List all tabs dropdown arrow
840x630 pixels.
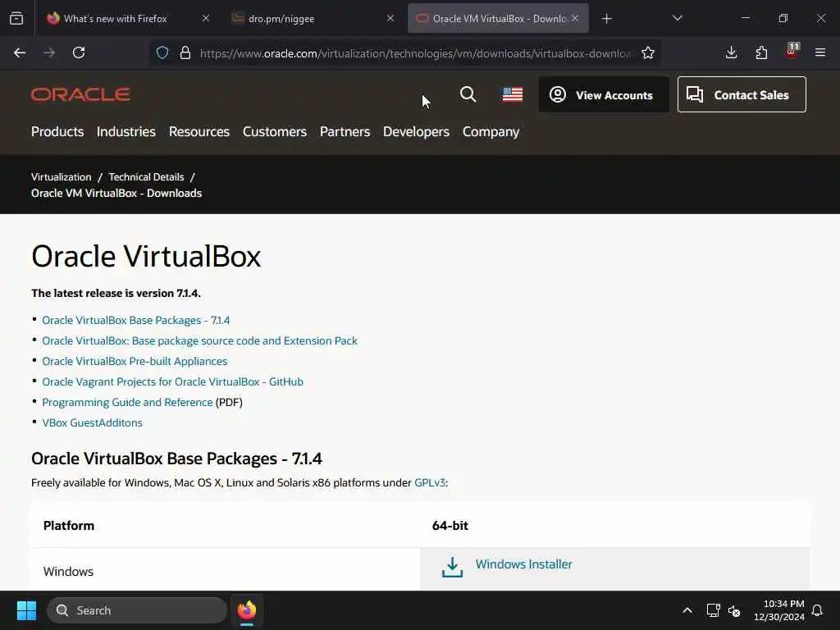[x=677, y=18]
